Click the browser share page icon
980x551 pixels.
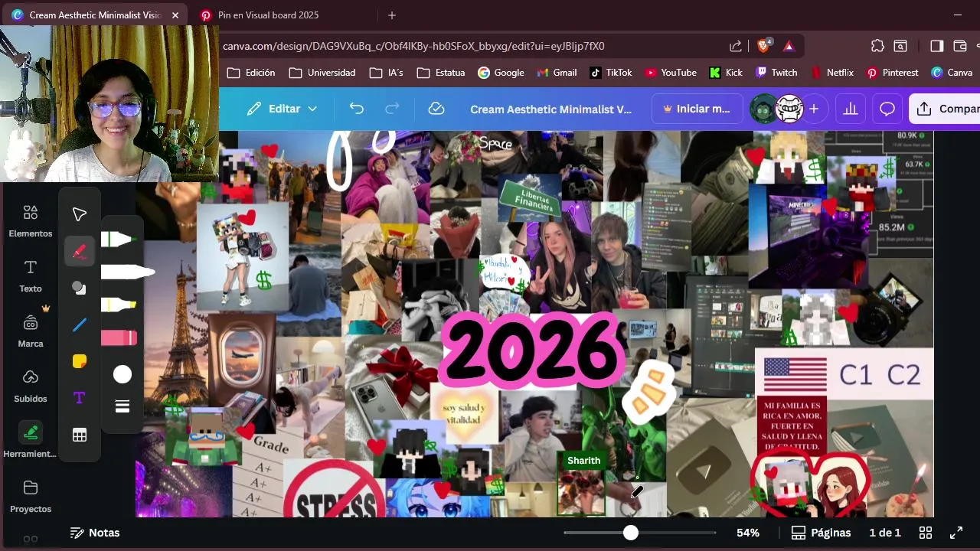point(736,46)
